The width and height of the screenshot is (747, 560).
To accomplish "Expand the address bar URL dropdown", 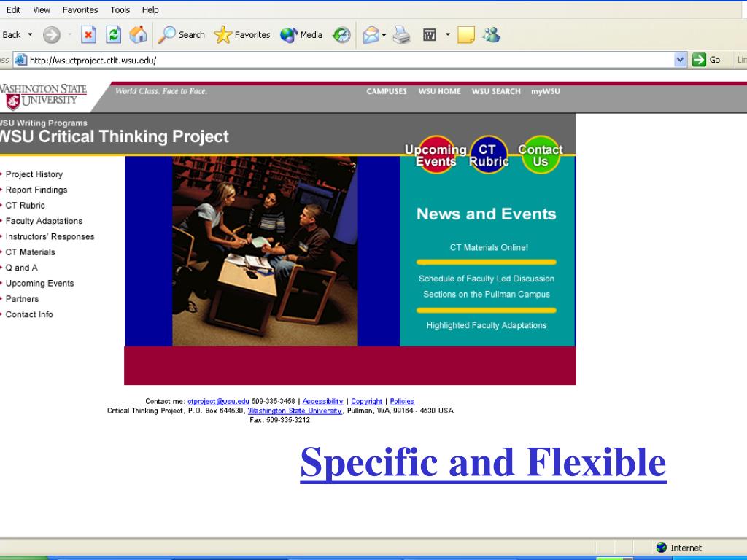I will (x=681, y=60).
